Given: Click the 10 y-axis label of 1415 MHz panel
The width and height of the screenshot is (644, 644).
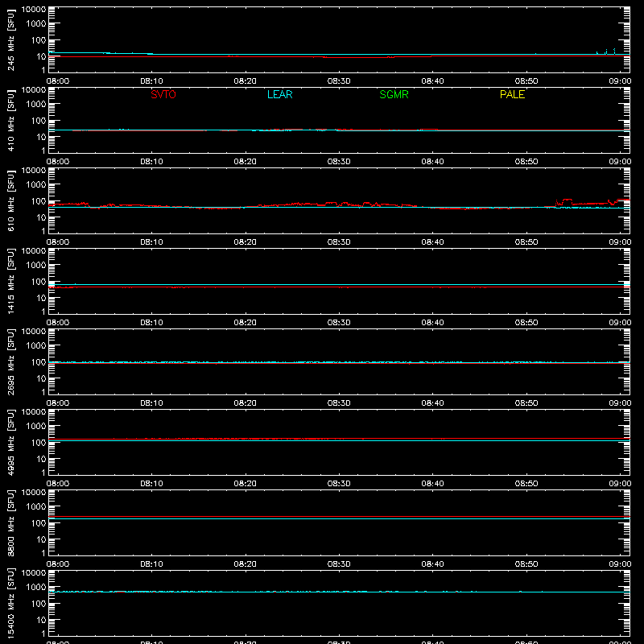Looking at the screenshot, I should pos(41,298).
